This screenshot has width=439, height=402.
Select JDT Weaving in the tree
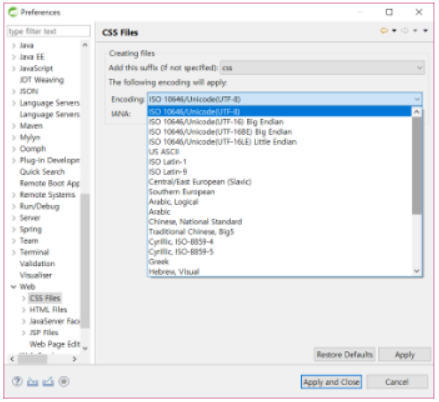pos(42,80)
